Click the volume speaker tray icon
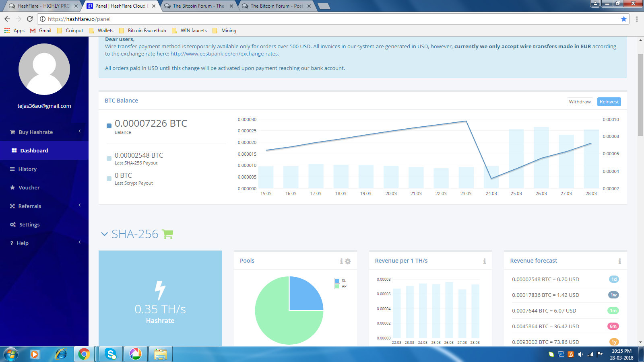 pyautogui.click(x=580, y=354)
